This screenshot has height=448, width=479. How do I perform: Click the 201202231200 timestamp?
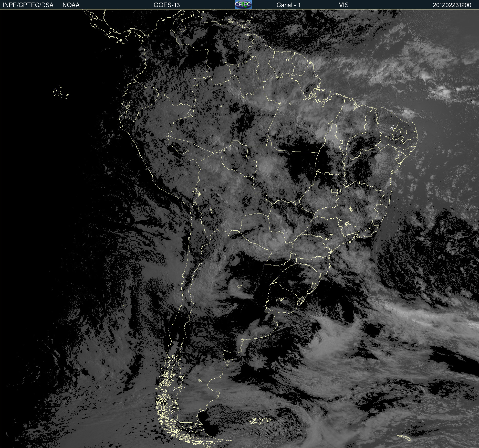(x=452, y=5)
